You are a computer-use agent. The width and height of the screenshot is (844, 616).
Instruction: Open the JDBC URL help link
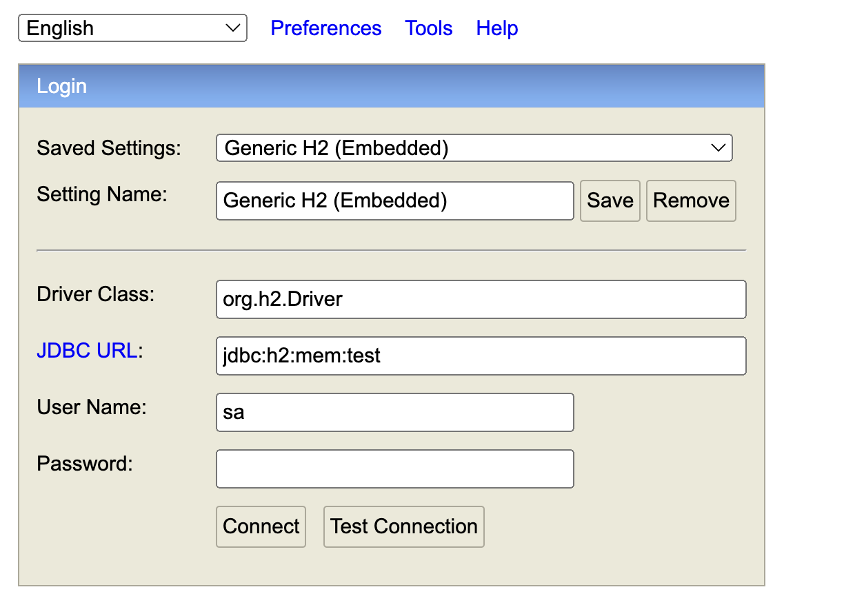(87, 351)
